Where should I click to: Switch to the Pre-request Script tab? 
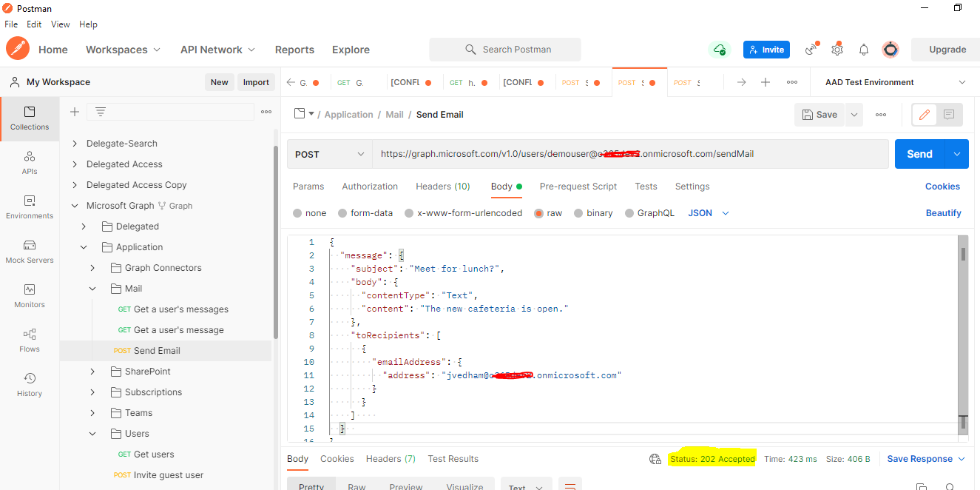tap(578, 187)
